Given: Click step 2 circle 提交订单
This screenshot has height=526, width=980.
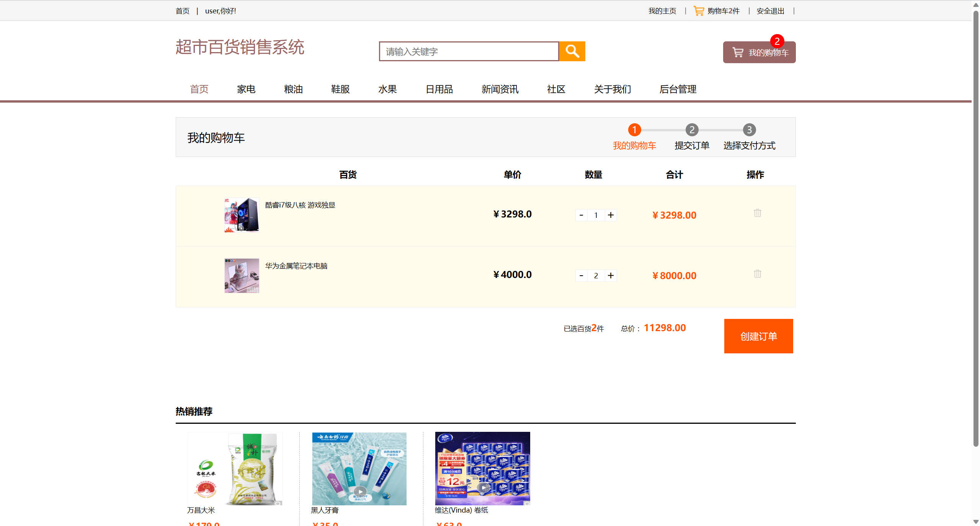Looking at the screenshot, I should [x=692, y=130].
